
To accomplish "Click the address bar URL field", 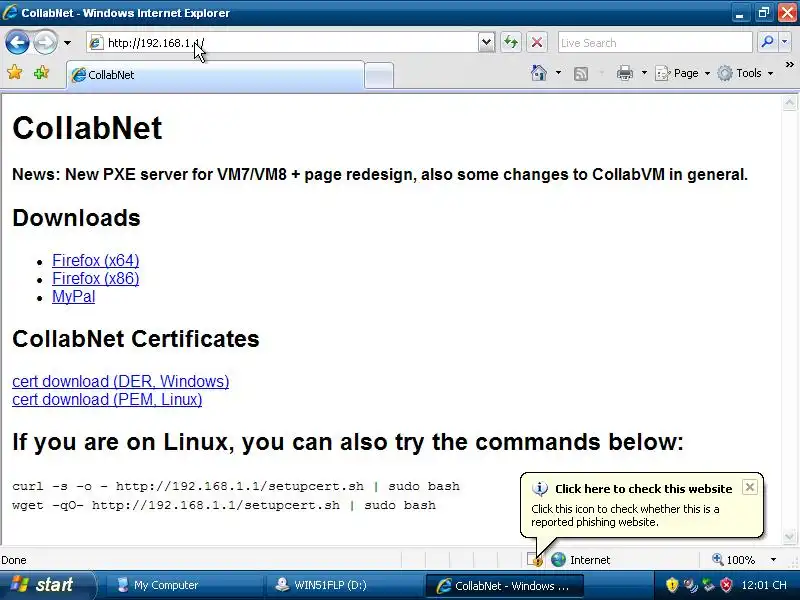I will pos(282,43).
